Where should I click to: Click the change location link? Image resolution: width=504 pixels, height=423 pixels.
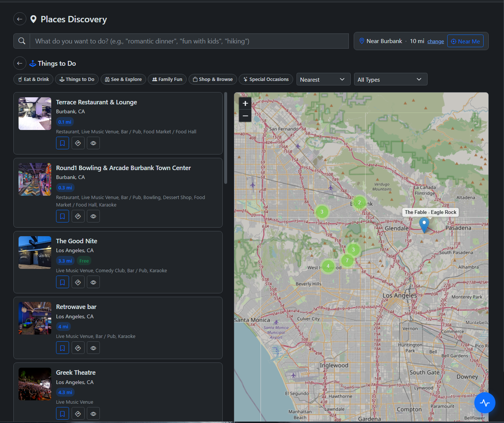(x=435, y=41)
